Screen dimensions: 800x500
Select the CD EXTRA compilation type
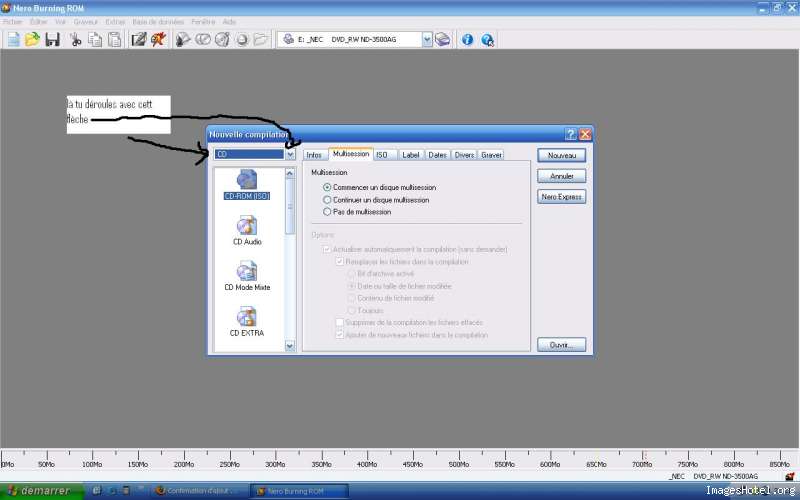[247, 321]
